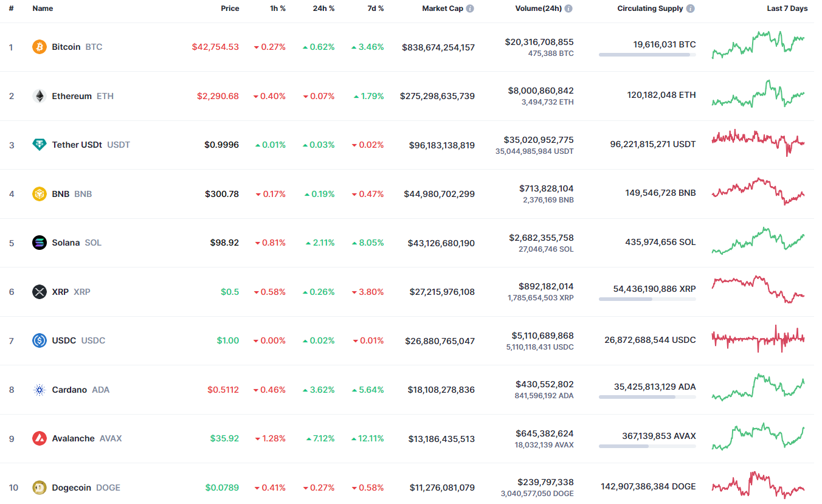This screenshot has height=504, width=822.
Task: Open the Cardano ADA coin page
Action: click(x=69, y=390)
